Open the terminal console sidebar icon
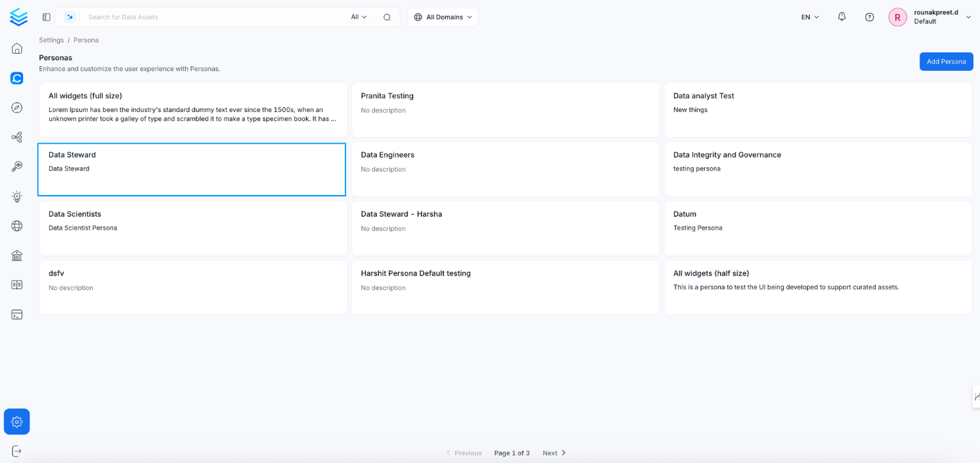 pyautogui.click(x=17, y=314)
